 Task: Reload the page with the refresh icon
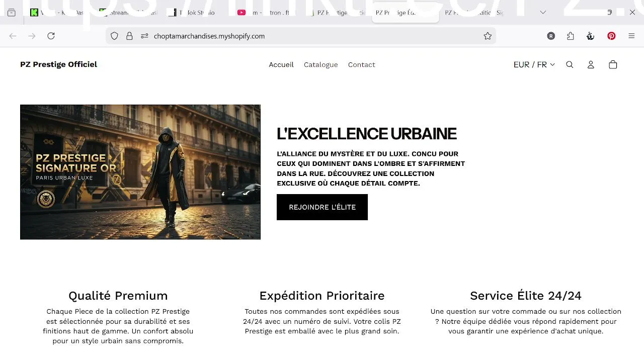click(x=51, y=36)
